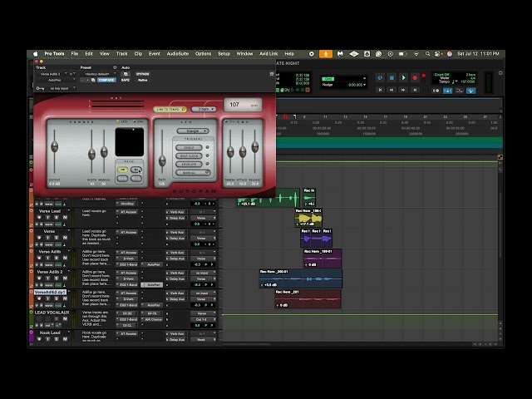This screenshot has width=532, height=399.
Task: Select the bottom-left PATH shape button
Action: coord(122,178)
